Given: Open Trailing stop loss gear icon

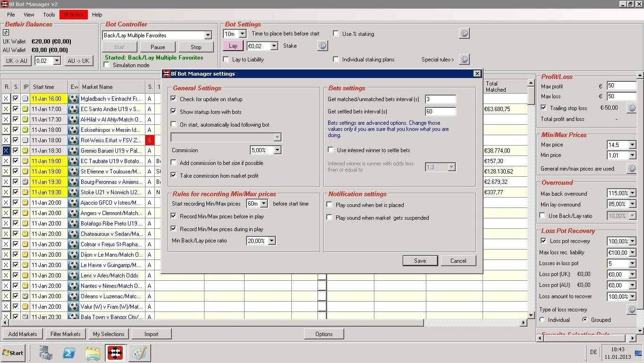Looking at the screenshot, I should click(631, 108).
